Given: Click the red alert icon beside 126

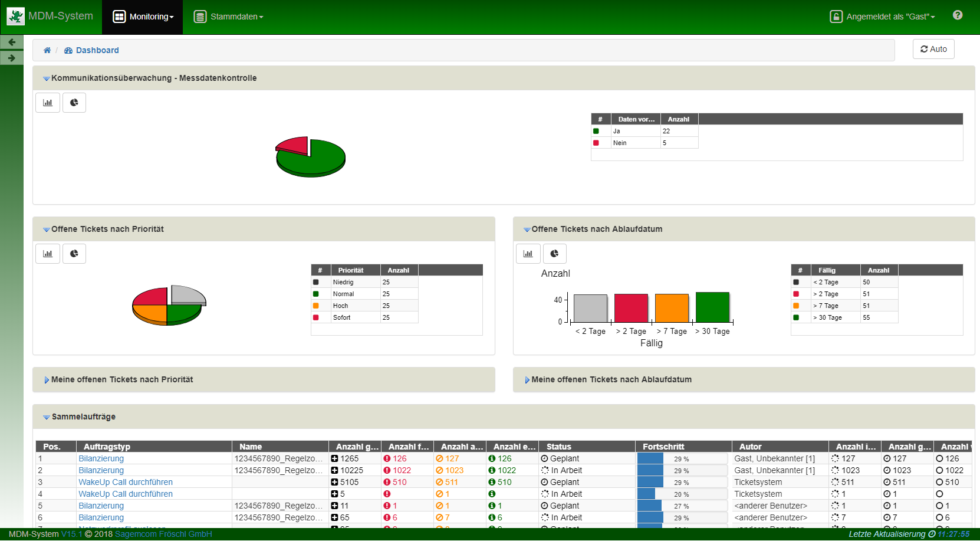Looking at the screenshot, I should pyautogui.click(x=387, y=458).
